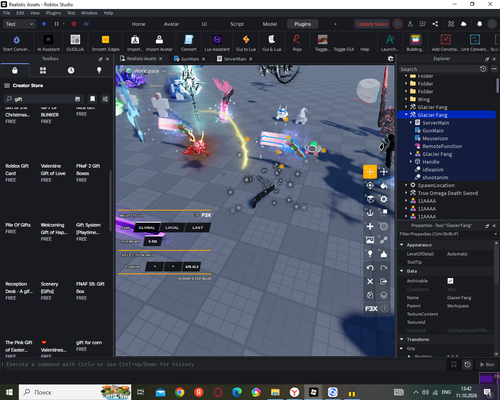500x400 pixels.
Task: Select the F3X Collision tool icon
Action: coord(384,213)
